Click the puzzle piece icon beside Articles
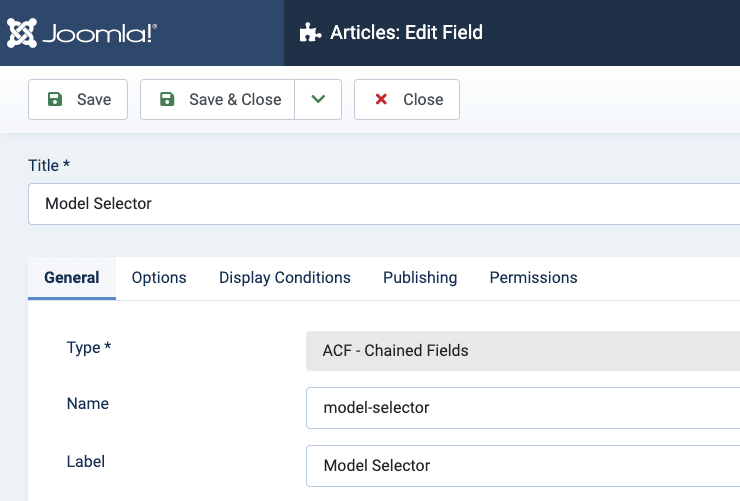This screenshot has height=501, width=740. click(x=311, y=33)
